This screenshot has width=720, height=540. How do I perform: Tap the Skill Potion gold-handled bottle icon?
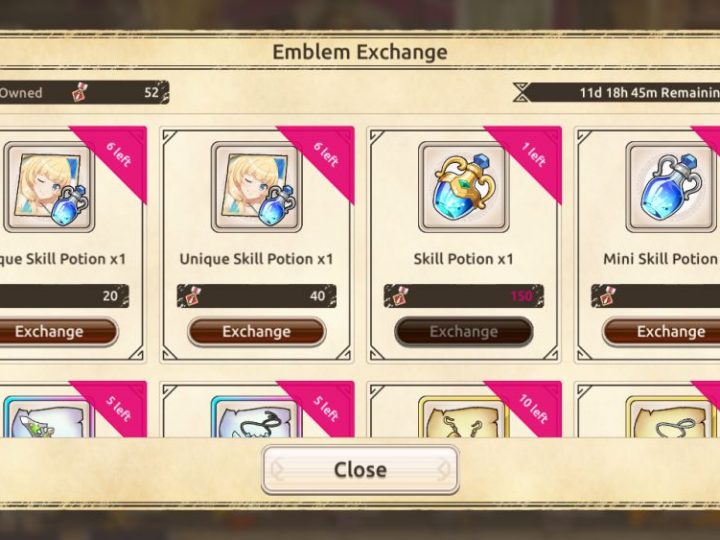click(464, 187)
